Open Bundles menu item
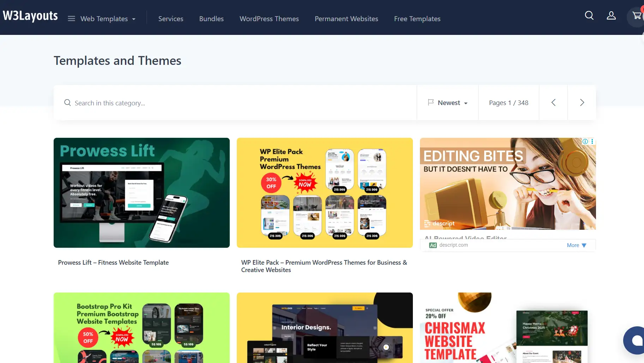Screen dimensions: 644x363 [211, 19]
